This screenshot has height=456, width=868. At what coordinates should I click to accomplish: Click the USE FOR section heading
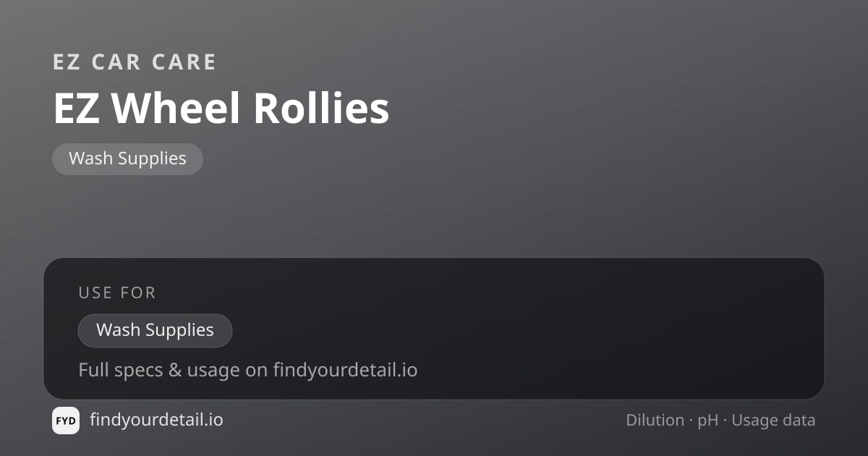point(117,292)
